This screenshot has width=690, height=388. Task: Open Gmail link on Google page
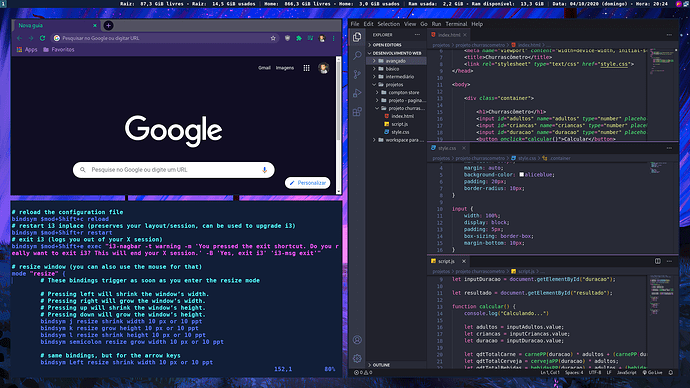click(x=264, y=68)
